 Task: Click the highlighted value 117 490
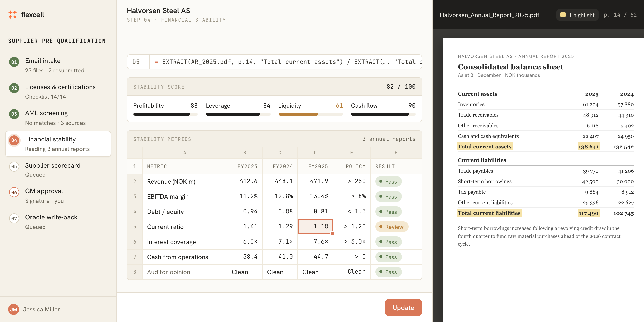pyautogui.click(x=588, y=213)
